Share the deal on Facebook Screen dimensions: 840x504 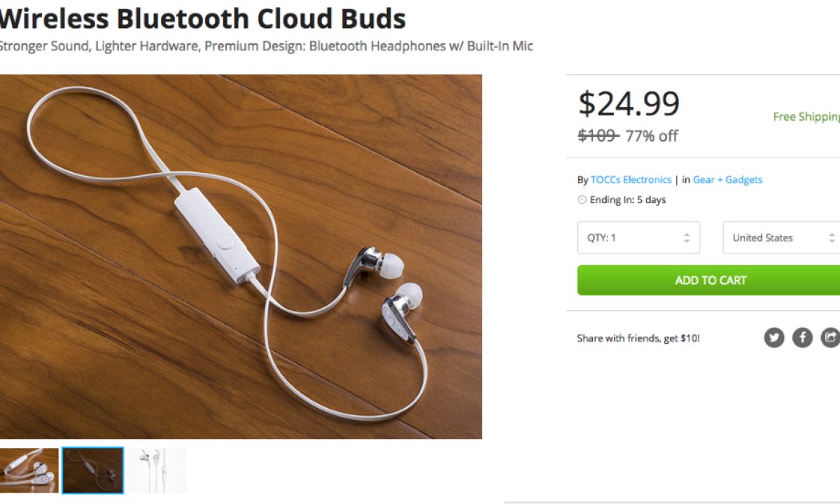point(802,338)
